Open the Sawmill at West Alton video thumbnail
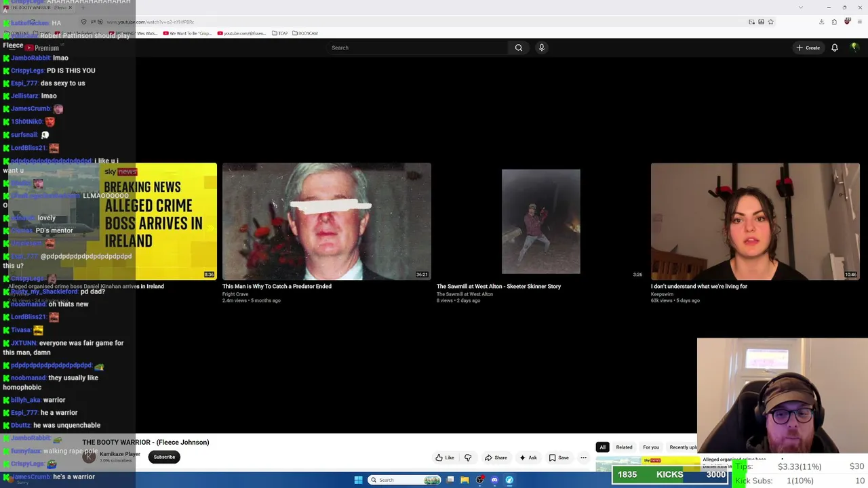The image size is (868, 488). pyautogui.click(x=541, y=221)
